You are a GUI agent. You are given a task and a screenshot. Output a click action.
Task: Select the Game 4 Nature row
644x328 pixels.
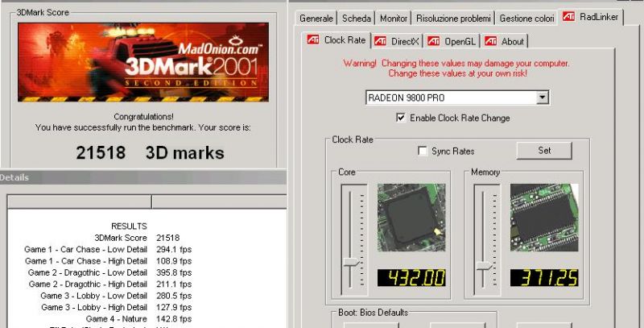pyautogui.click(x=138, y=318)
